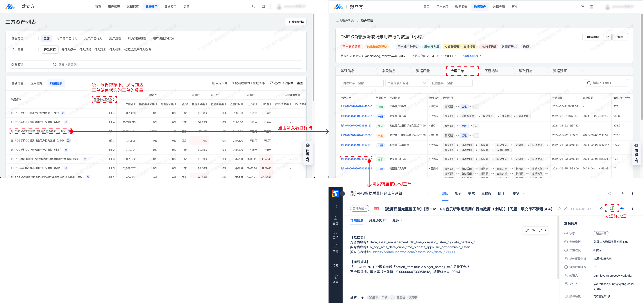This screenshot has height=304, width=644.
Task: Click the translate icon in description toolbar
Action: 534,230
